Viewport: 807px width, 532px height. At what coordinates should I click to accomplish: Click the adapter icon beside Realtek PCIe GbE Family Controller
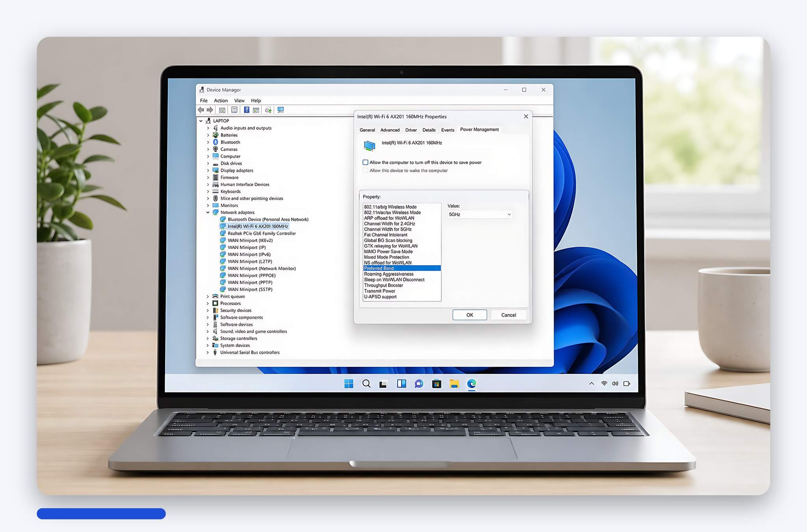(x=223, y=233)
